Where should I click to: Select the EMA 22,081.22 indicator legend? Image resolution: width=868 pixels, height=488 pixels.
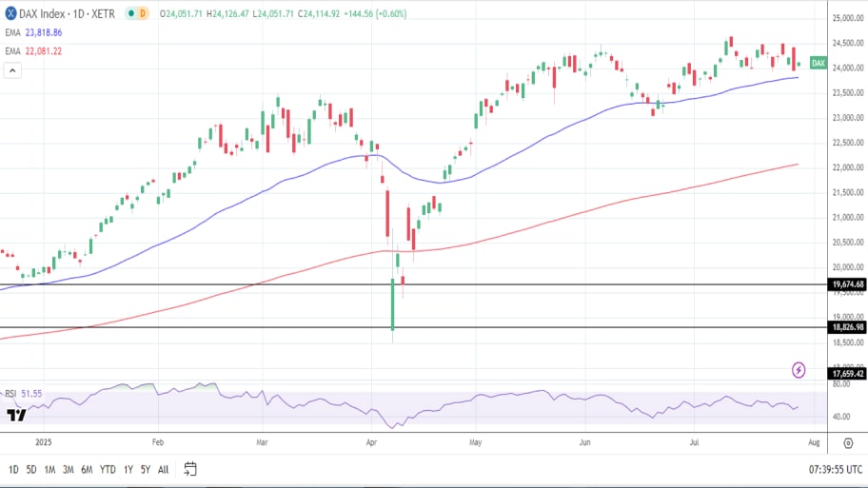[33, 51]
